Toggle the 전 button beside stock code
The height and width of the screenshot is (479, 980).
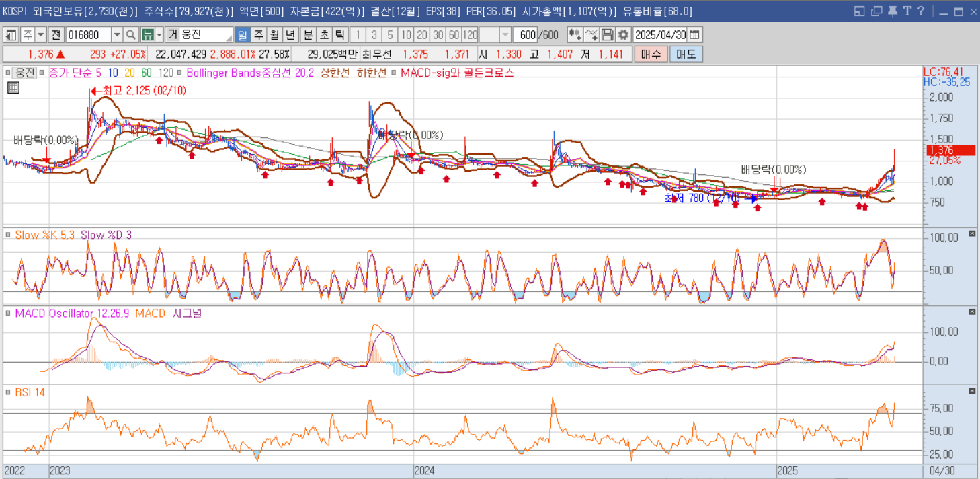click(56, 35)
